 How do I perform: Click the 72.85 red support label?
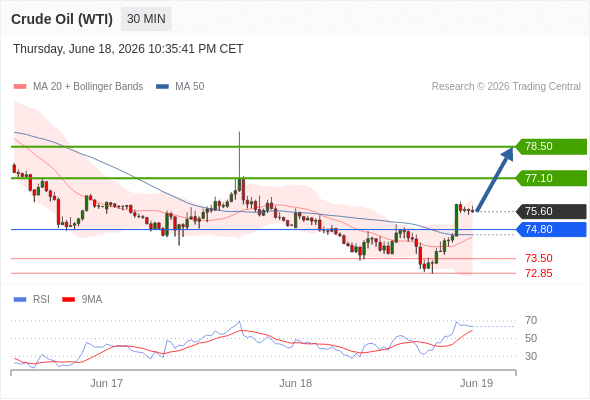[539, 273]
